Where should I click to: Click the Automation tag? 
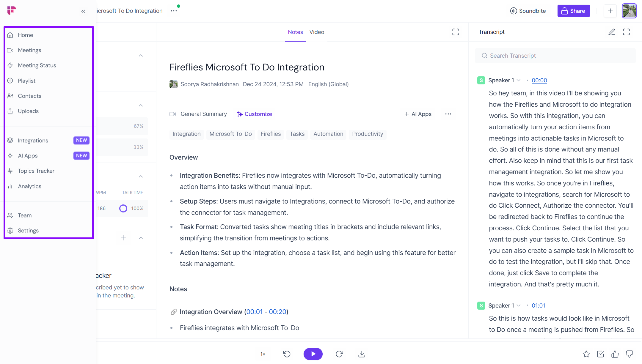328,134
